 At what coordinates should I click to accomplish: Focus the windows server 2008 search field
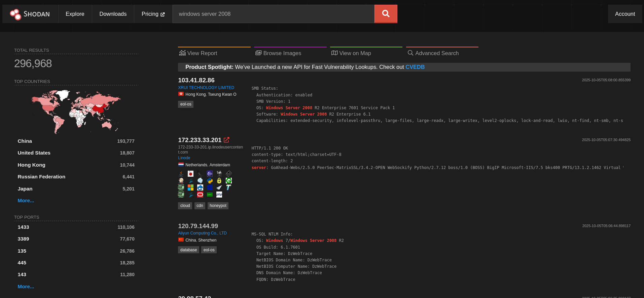click(273, 14)
